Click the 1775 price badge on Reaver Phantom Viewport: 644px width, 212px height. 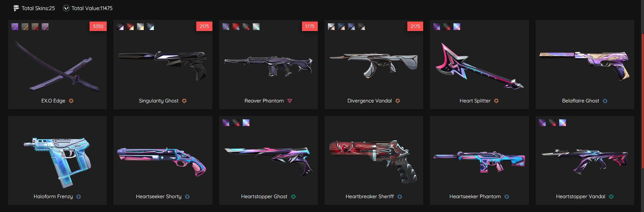(x=309, y=26)
